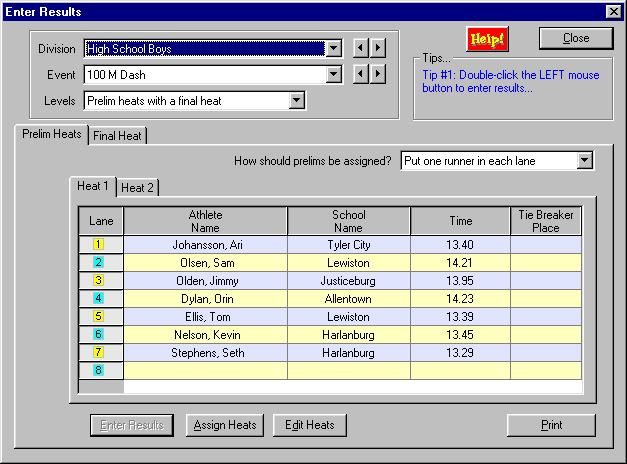Select athlete Olden, Jimmy

[x=206, y=280]
